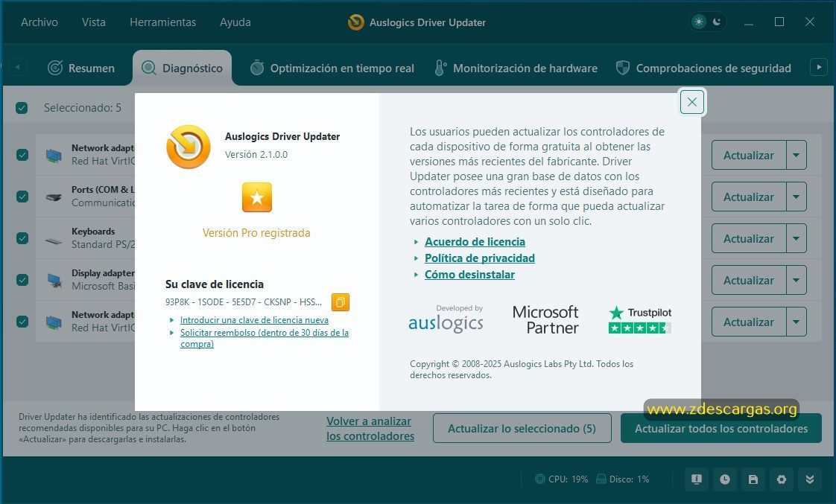The image size is (836, 504).
Task: Uncheck the last Network adapter checkbox
Action: click(22, 322)
